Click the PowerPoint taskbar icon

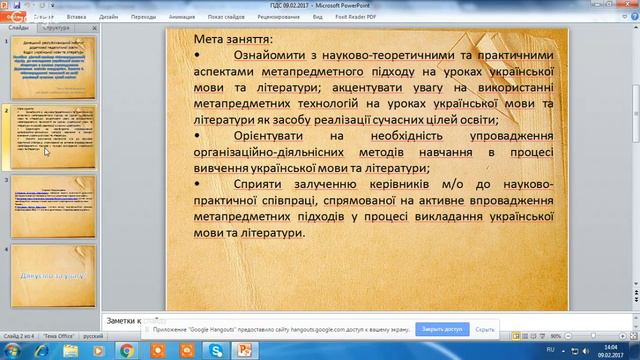pyautogui.click(x=245, y=351)
